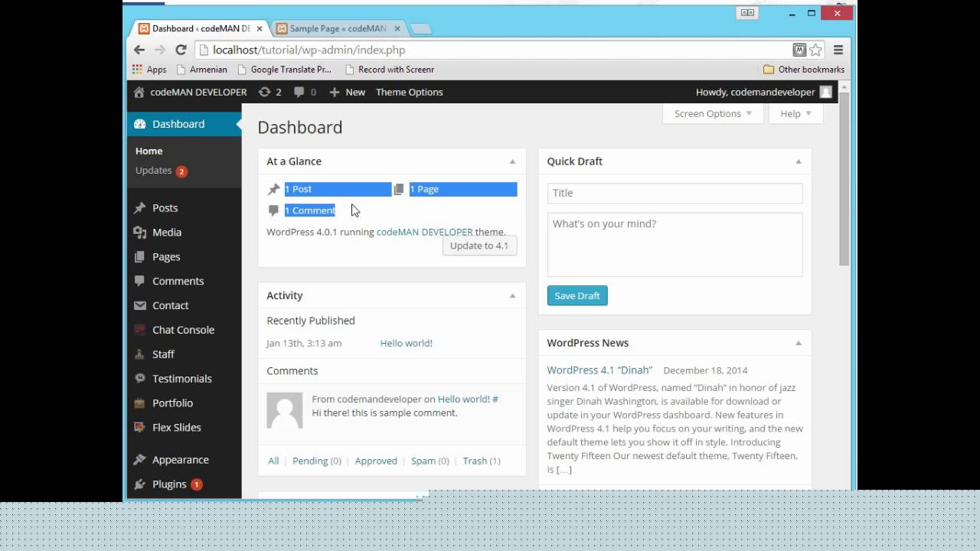980x551 pixels.
Task: Expand Screen Options dropdown
Action: [713, 113]
